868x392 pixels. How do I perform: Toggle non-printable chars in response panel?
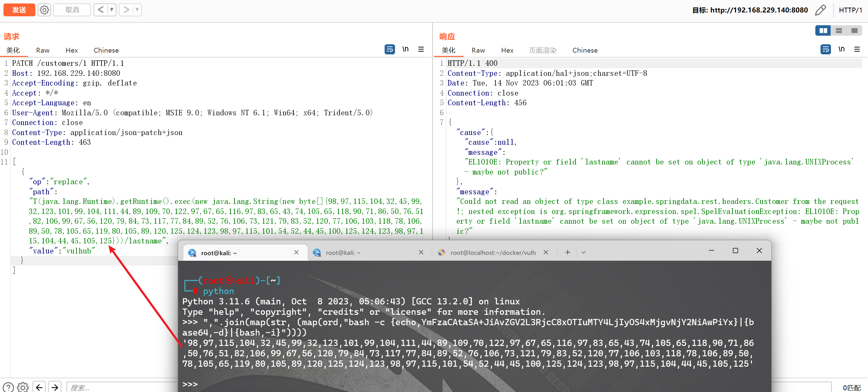841,49
